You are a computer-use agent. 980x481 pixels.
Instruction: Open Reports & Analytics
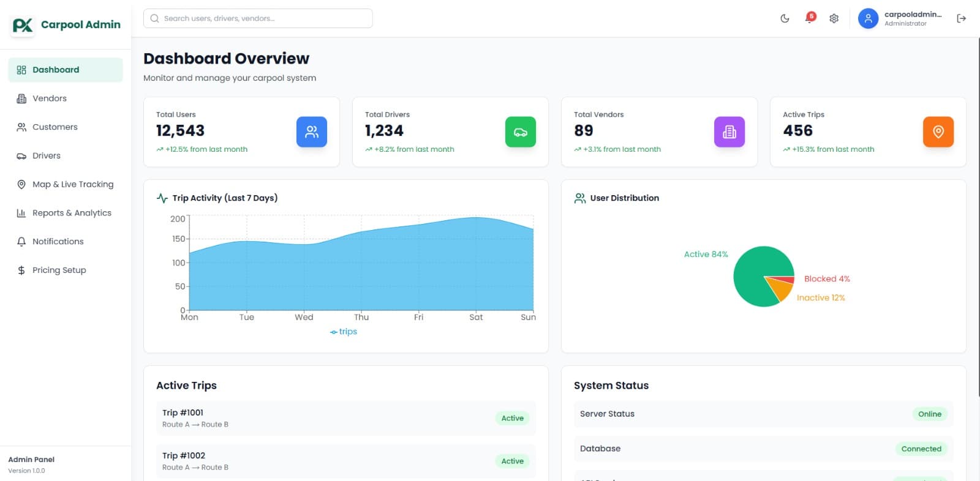pos(66,213)
